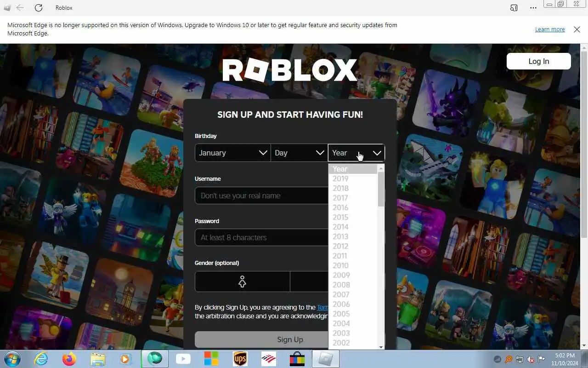588x368 pixels.
Task: Open the UPS taskbar app
Action: point(240,359)
